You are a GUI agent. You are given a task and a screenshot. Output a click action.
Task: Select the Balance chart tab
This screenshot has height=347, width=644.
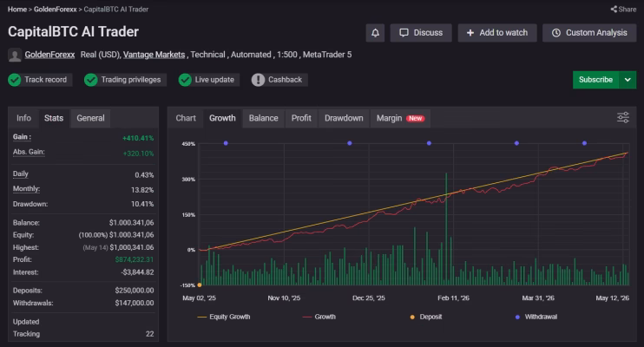[263, 118]
